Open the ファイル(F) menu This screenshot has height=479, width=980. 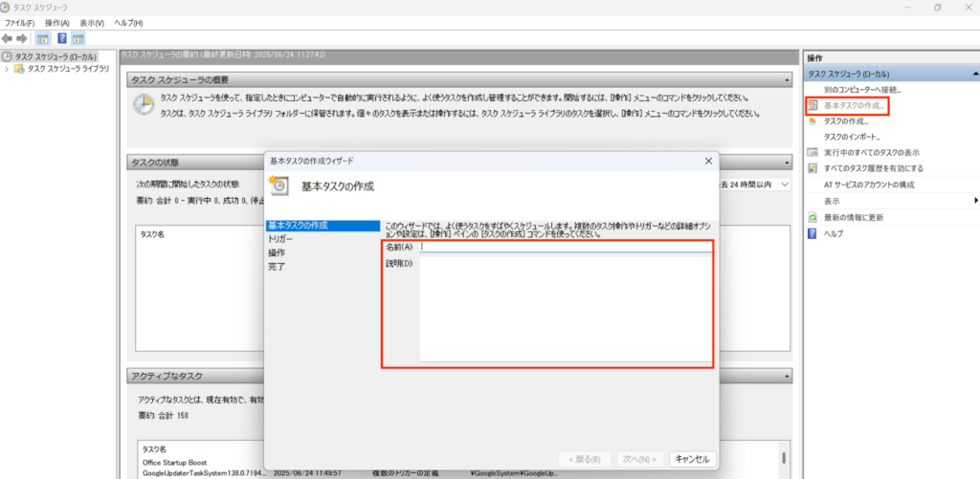coord(19,23)
